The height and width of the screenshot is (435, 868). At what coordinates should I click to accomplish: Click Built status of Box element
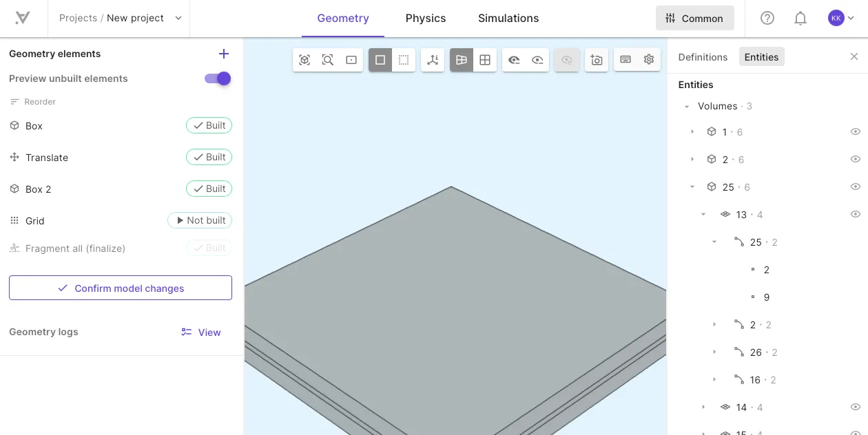209,125
